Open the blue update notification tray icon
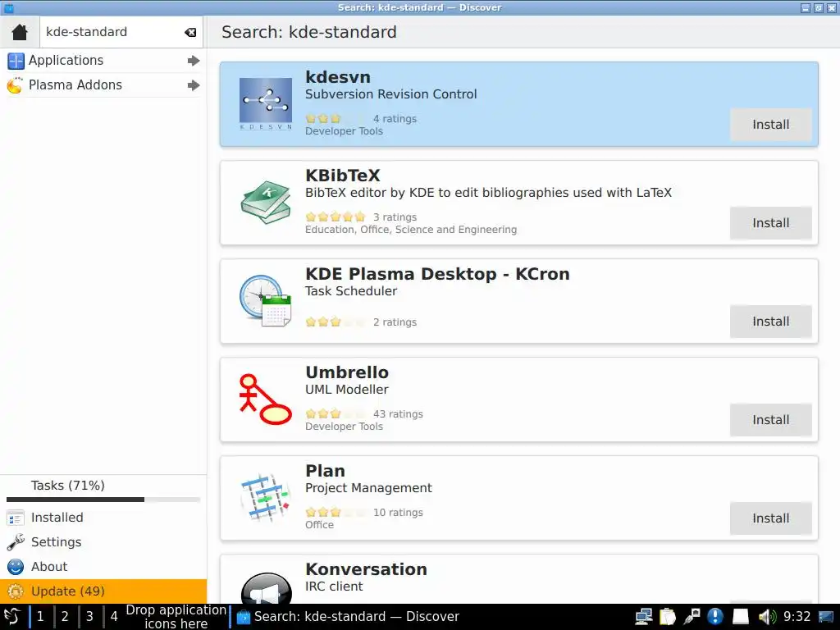Image resolution: width=840 pixels, height=630 pixels. pos(715,617)
